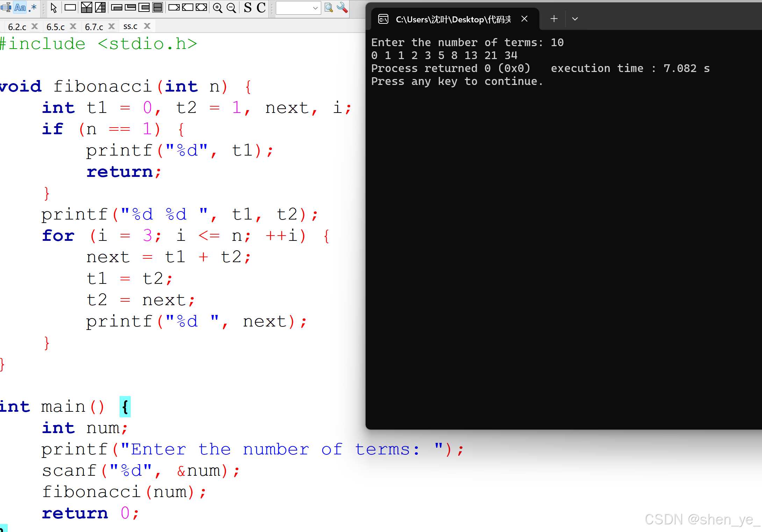This screenshot has width=762, height=532.
Task: Select the double-pointed arrow block tool
Action: (x=201, y=7)
